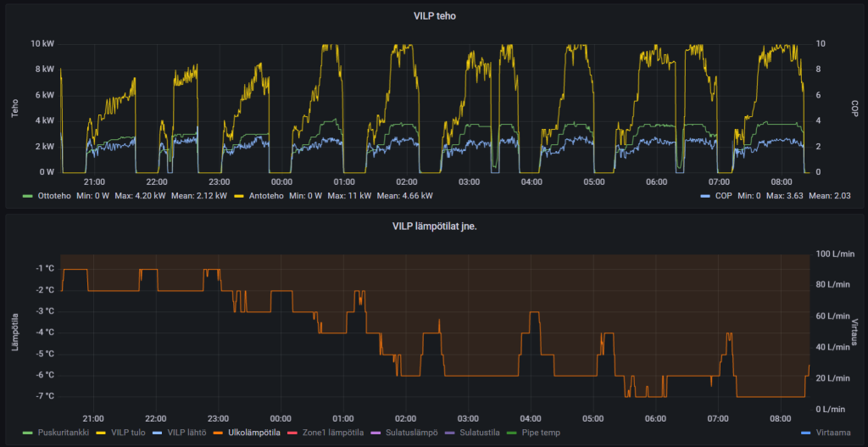Image resolution: width=868 pixels, height=447 pixels.
Task: Click the blue COP legend color marker
Action: 705,195
